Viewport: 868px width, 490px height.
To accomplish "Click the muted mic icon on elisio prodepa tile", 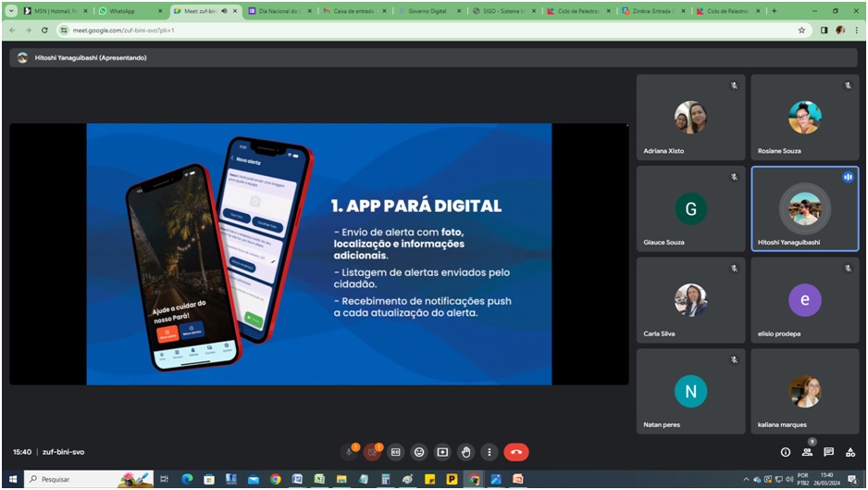I will 848,269.
